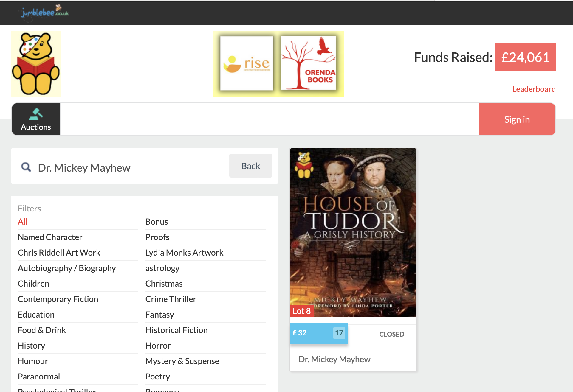Click the Orenda Books sponsor logo
Viewport: 573px width, 392px height.
[309, 63]
